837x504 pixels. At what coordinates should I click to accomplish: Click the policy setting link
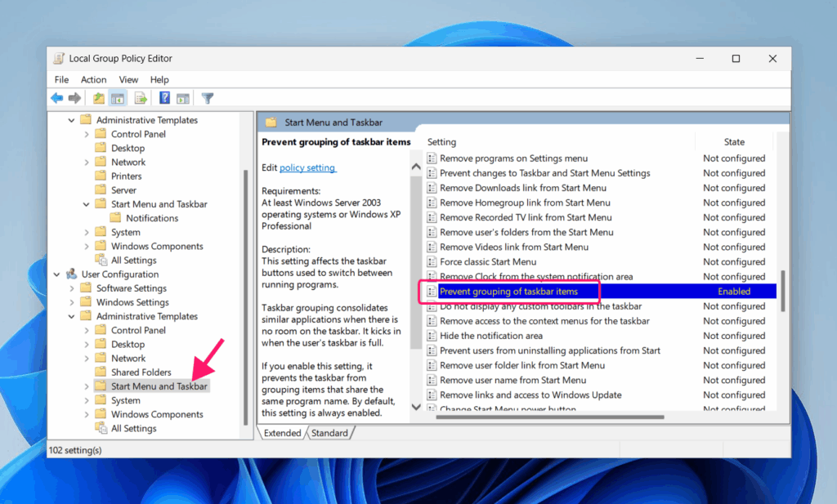tap(307, 167)
